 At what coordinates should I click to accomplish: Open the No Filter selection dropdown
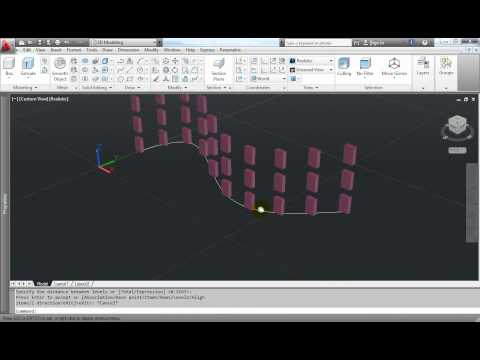[365, 66]
